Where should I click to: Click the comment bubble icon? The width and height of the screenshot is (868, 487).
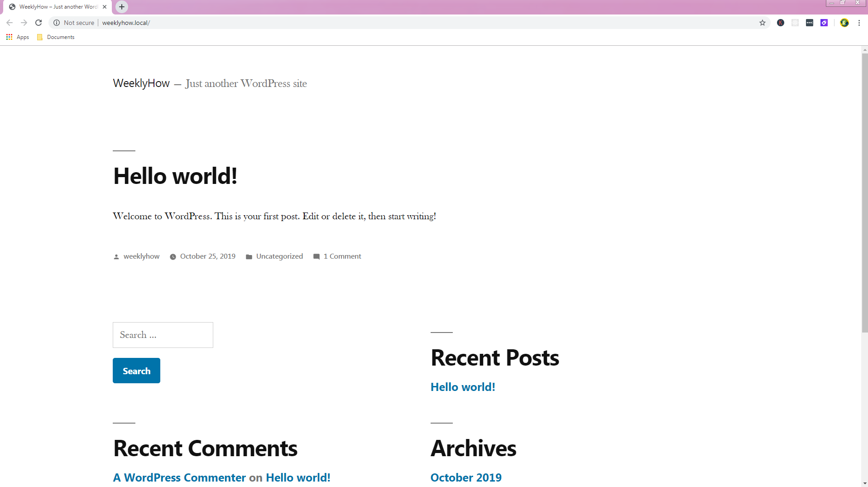317,257
